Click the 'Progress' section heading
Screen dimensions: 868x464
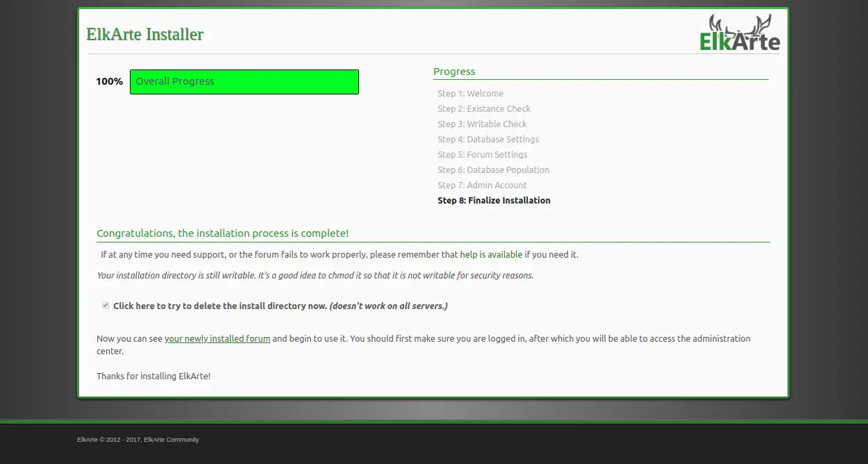pyautogui.click(x=454, y=72)
